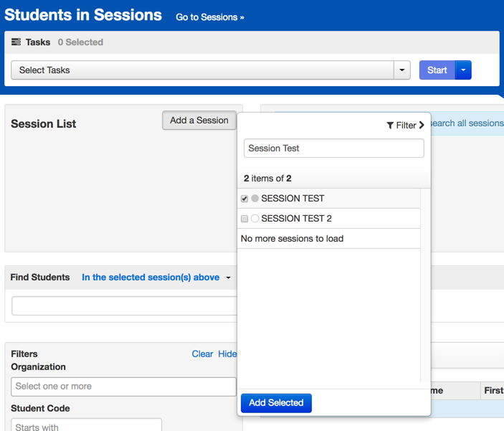Open the Start button split dropdown
The width and height of the screenshot is (504, 431).
[x=463, y=70]
